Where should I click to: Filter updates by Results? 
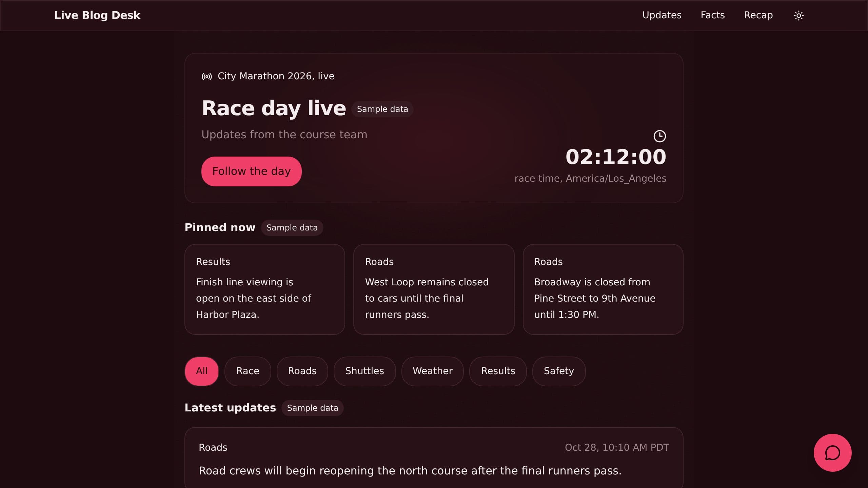[498, 371]
